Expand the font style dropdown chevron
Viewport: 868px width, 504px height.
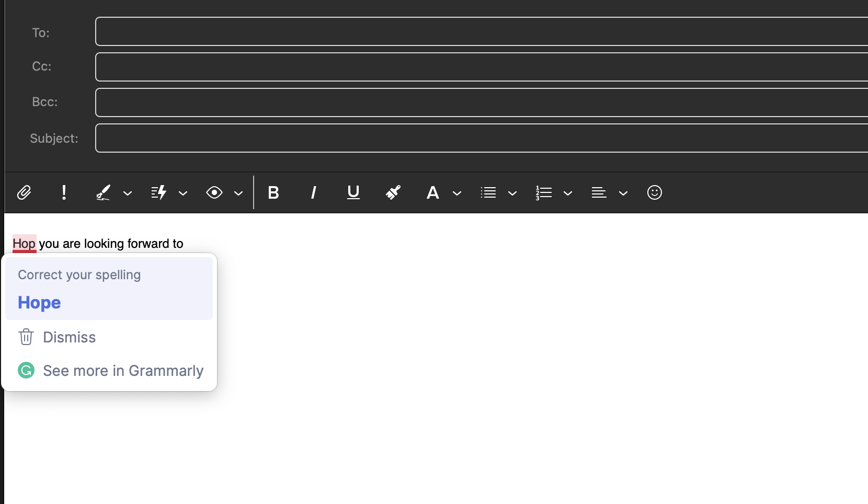pos(457,193)
